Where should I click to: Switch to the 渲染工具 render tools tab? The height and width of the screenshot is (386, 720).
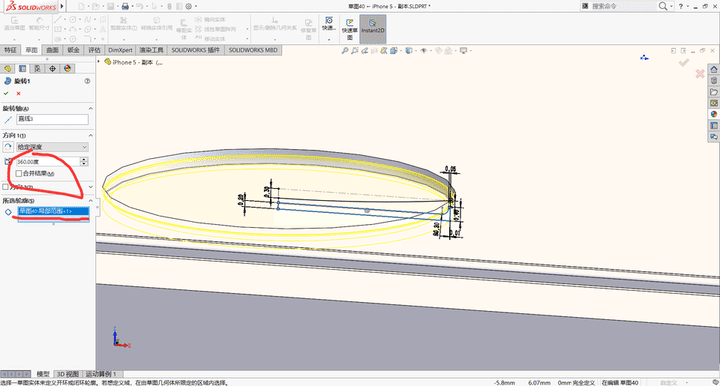(x=152, y=50)
